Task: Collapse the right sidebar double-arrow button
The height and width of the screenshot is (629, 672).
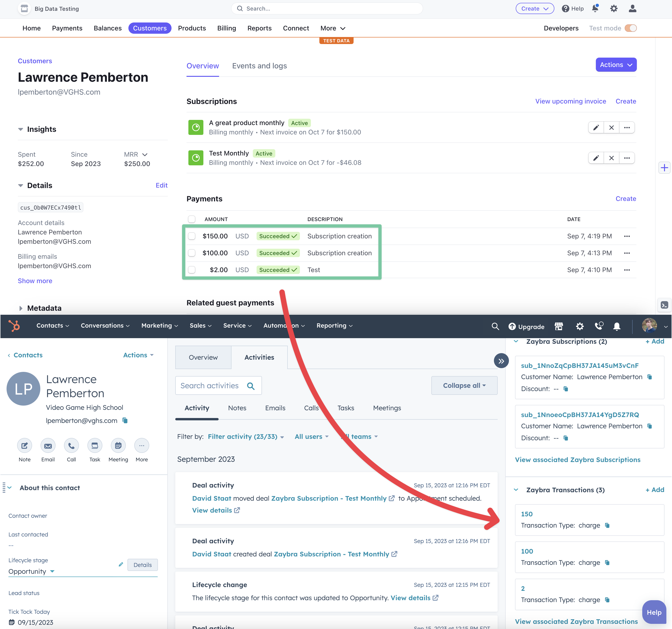Action: coord(501,361)
